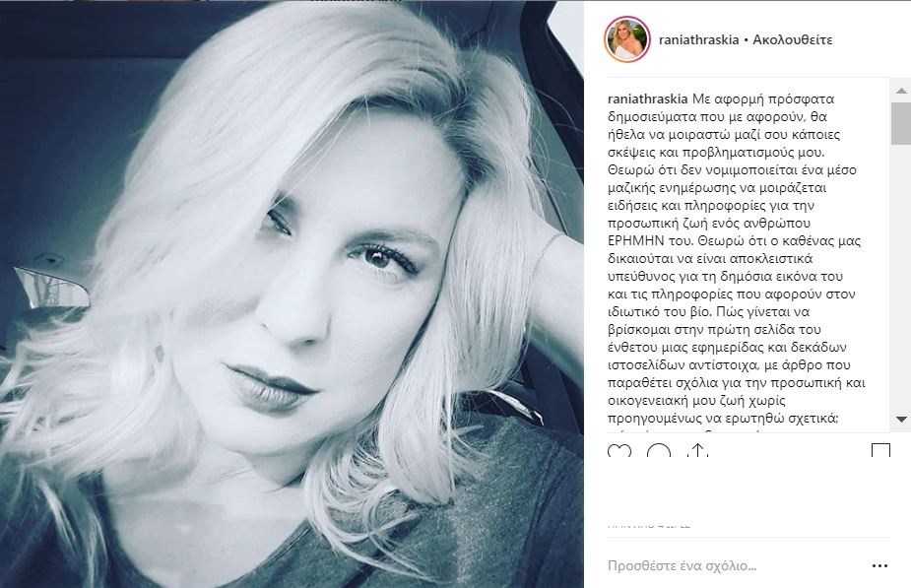
Task: Click the word ΕΡΗΜΗΝ in the caption
Action: 635,240
